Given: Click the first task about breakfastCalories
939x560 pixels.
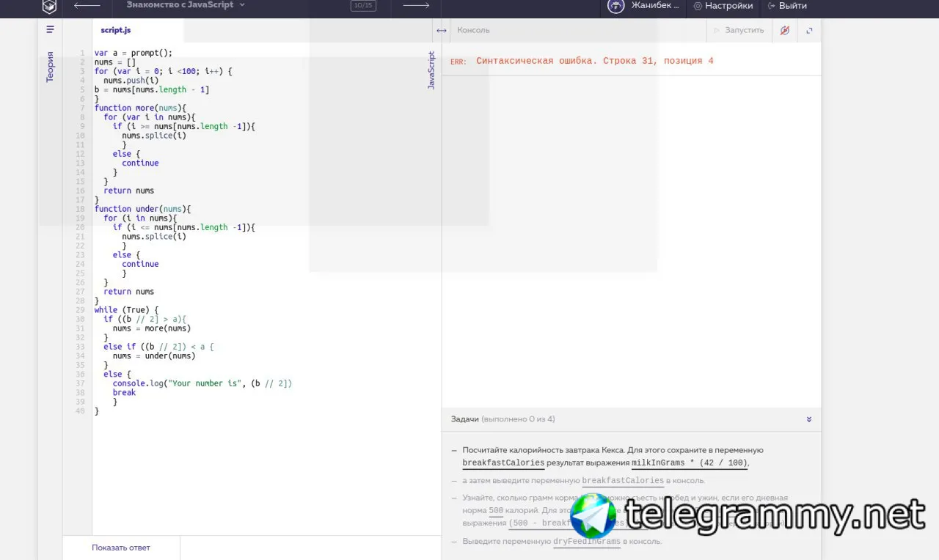Looking at the screenshot, I should tap(613, 457).
